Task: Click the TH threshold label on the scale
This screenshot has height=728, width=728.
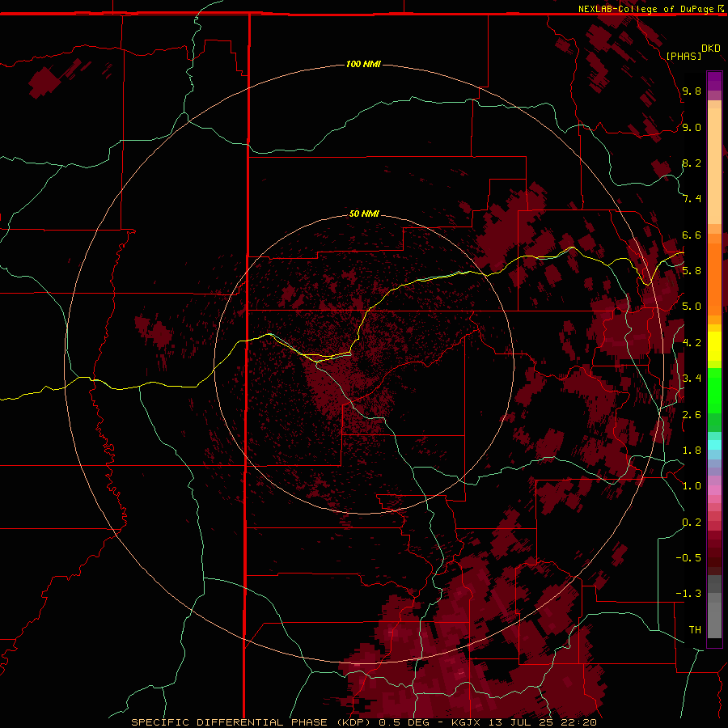Action: click(695, 630)
